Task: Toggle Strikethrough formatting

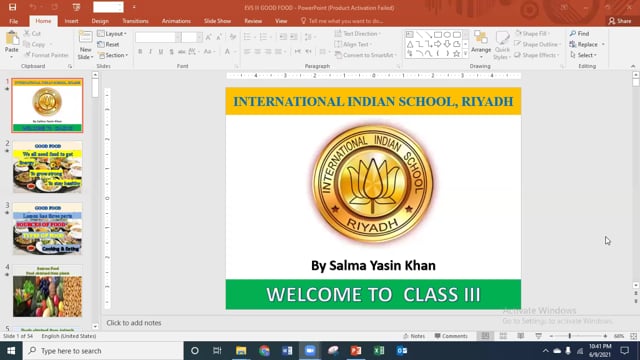Action: click(182, 51)
